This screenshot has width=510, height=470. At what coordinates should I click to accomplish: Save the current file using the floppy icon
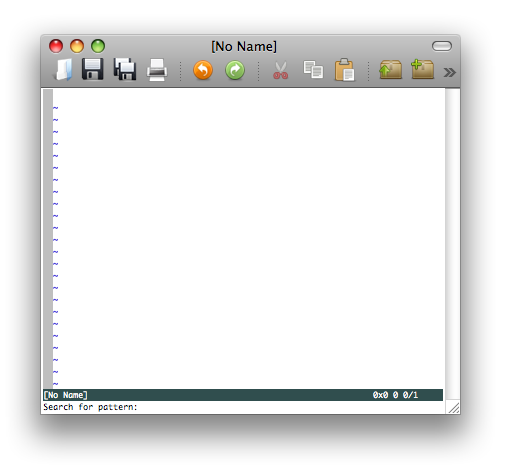93,69
